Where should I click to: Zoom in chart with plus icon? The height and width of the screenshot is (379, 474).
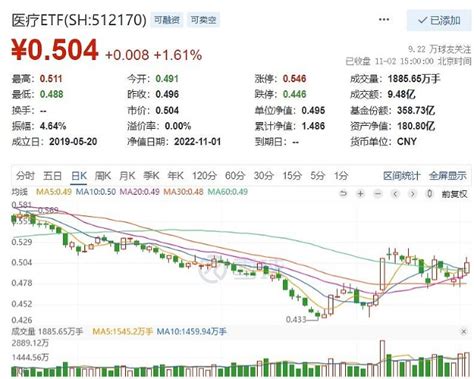tap(360, 193)
